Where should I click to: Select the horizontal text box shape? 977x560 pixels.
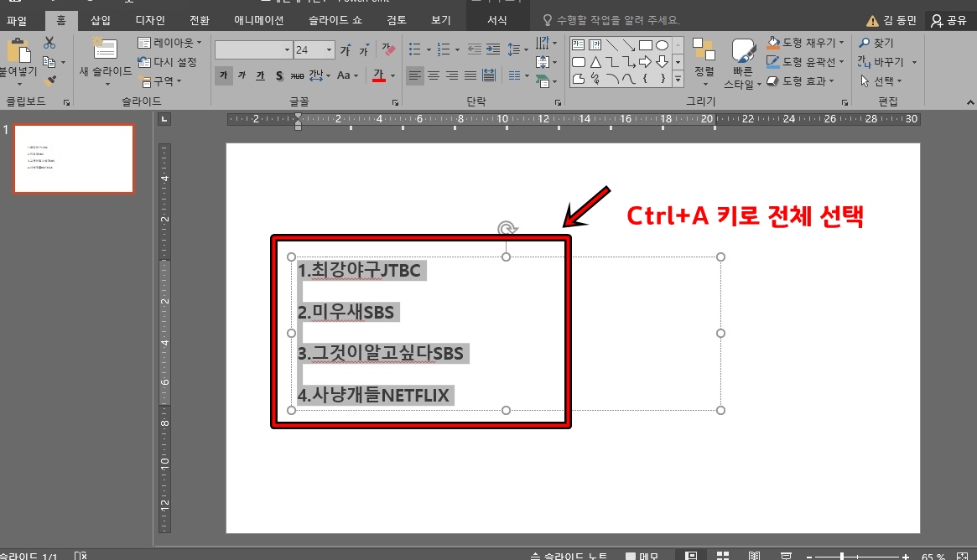click(578, 45)
